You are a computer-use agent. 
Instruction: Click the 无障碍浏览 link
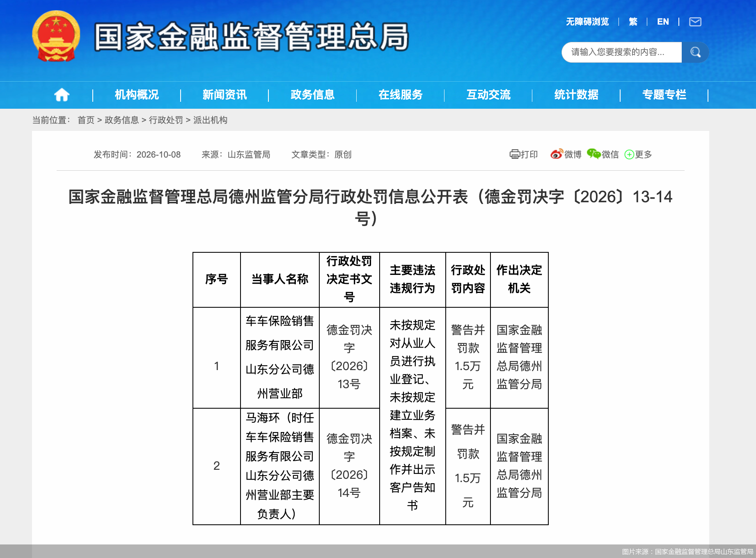tap(587, 22)
